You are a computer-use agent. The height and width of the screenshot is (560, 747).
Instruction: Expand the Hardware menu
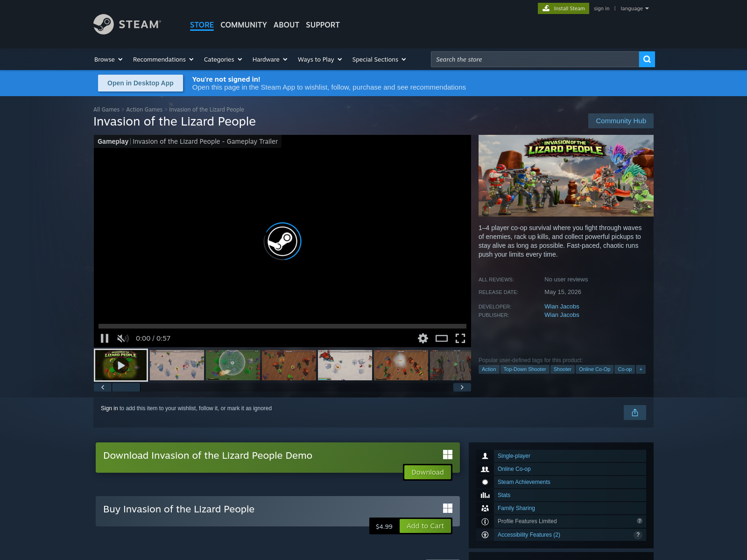coord(270,59)
